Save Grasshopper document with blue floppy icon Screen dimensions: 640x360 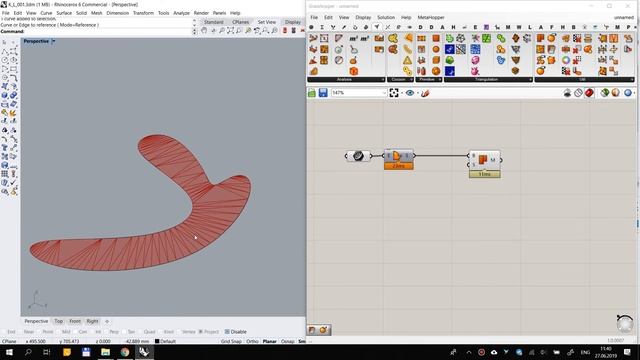click(x=323, y=93)
